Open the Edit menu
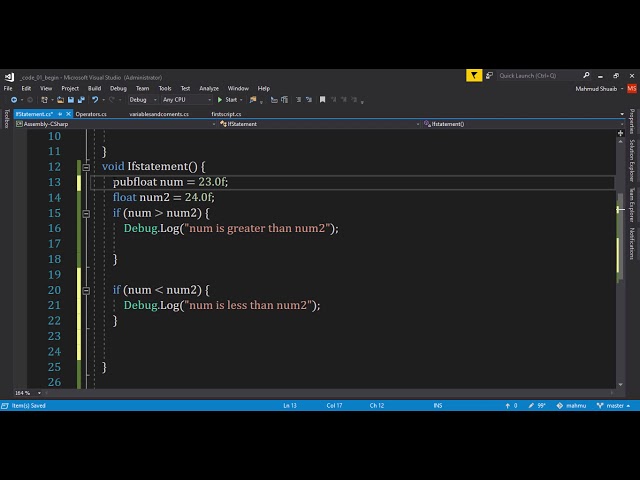 pos(26,89)
